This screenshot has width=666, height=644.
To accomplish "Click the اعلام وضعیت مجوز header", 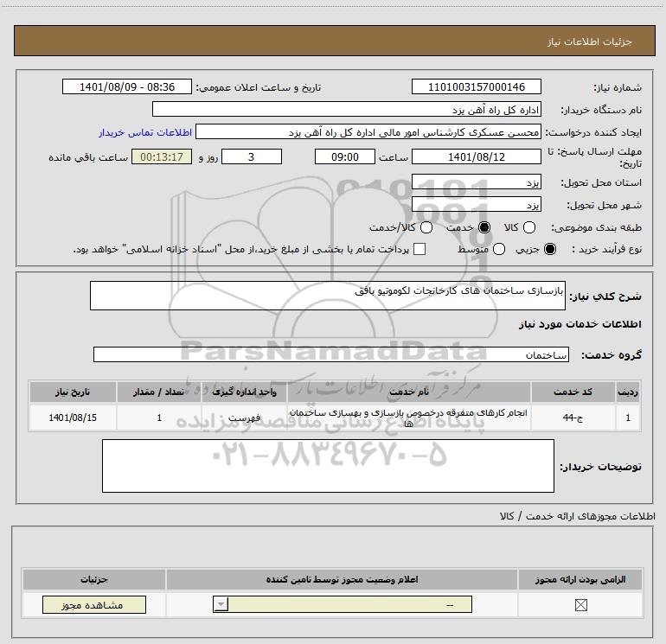I will [342, 579].
